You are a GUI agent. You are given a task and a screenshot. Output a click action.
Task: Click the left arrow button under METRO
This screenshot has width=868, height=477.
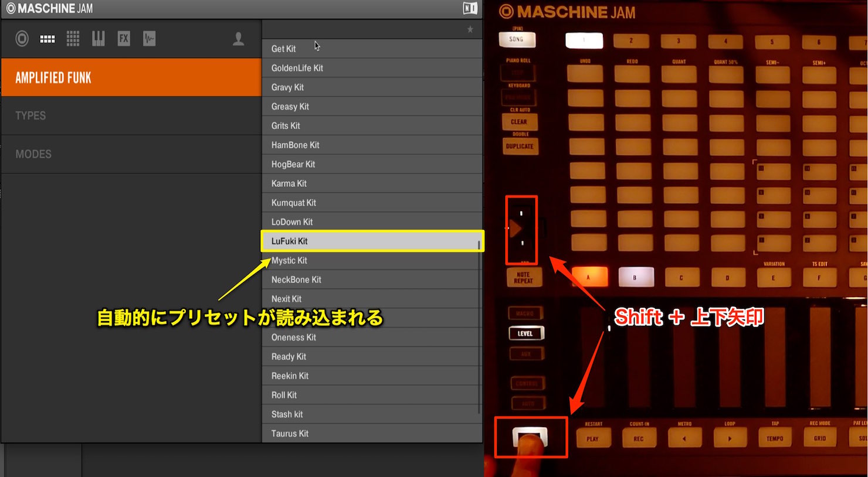(684, 438)
